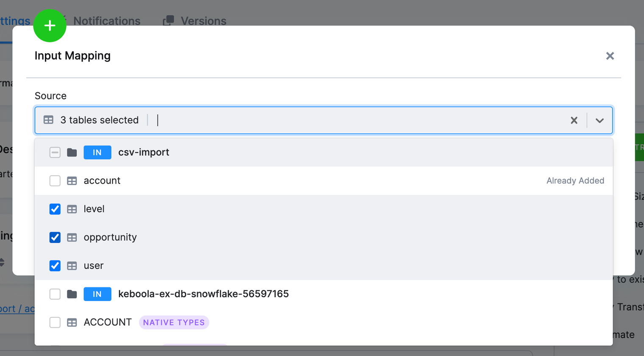Collapse the Source dropdown with chevron arrow
The height and width of the screenshot is (356, 644).
tap(599, 120)
